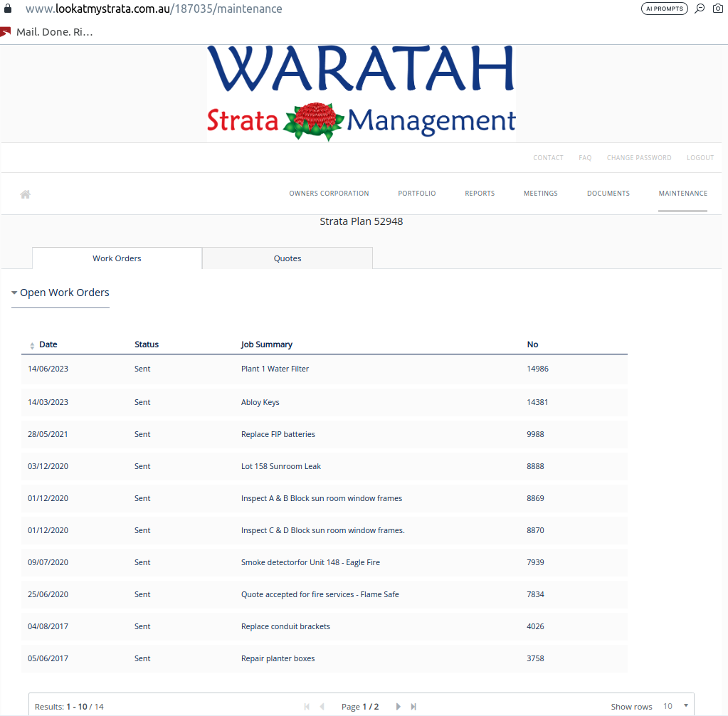Select the Work Orders tab
Image resolution: width=728 pixels, height=716 pixels.
(117, 258)
